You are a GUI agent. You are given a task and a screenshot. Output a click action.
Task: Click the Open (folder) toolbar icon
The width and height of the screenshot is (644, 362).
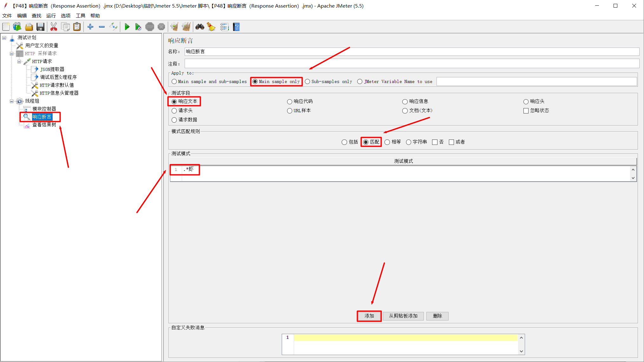pos(29,27)
